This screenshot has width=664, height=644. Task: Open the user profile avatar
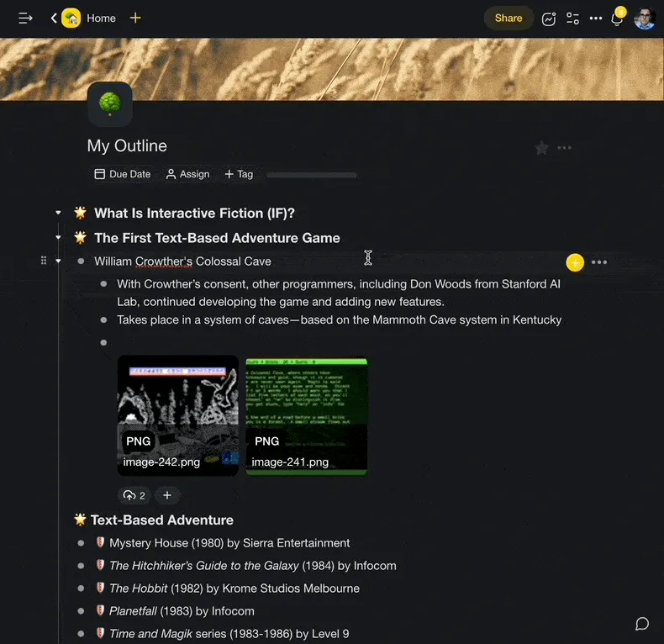click(645, 18)
